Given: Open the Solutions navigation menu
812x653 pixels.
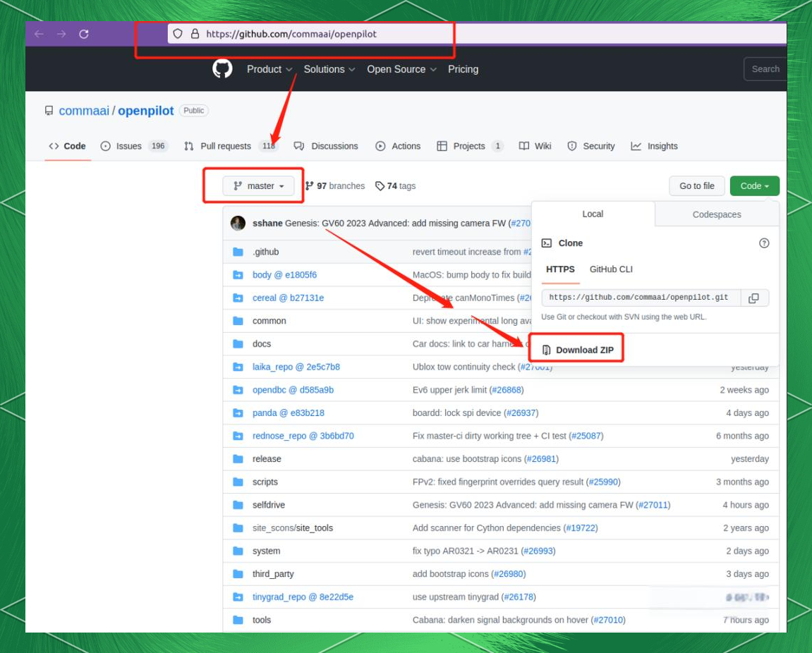Looking at the screenshot, I should (x=329, y=69).
